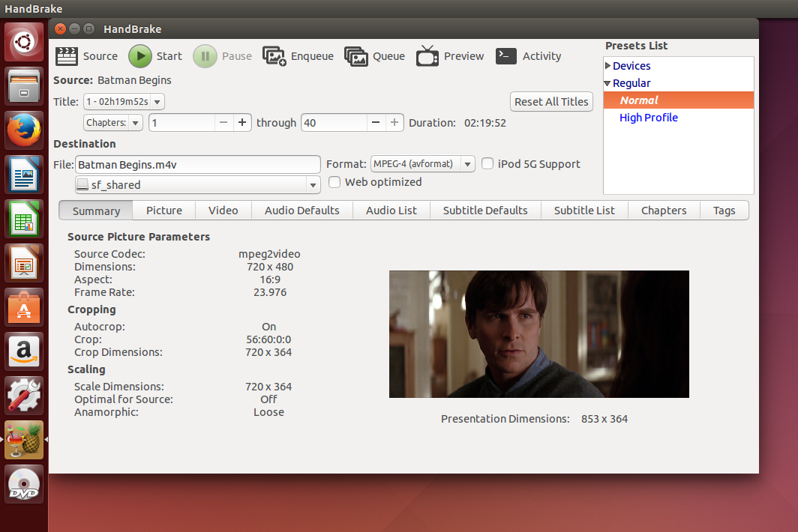Open the Format MPEG-4 dropdown
The height and width of the screenshot is (532, 798).
coord(423,164)
